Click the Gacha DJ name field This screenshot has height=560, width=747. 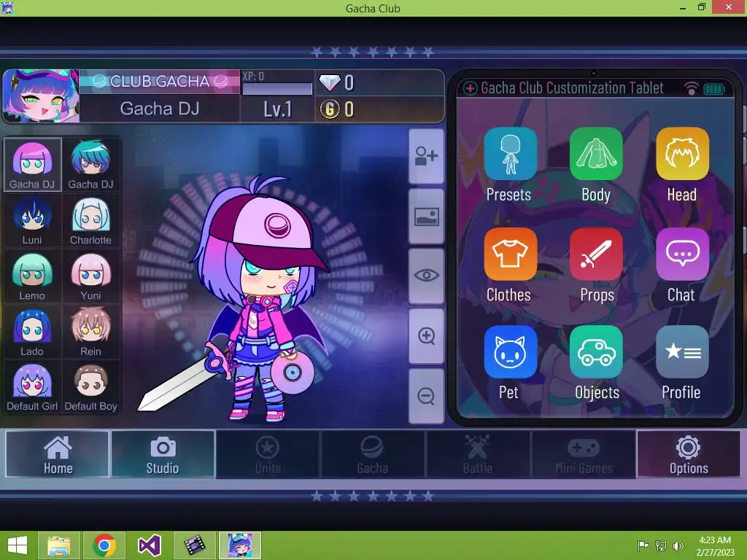point(160,109)
